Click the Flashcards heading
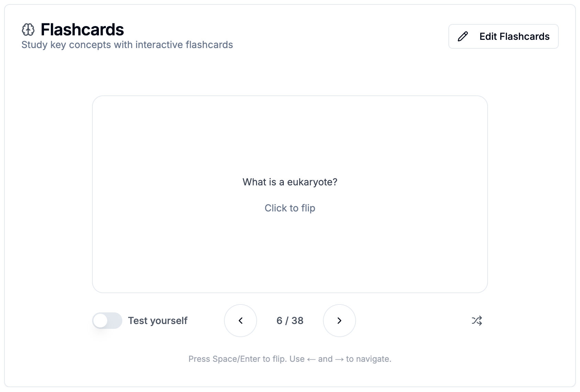 (82, 30)
